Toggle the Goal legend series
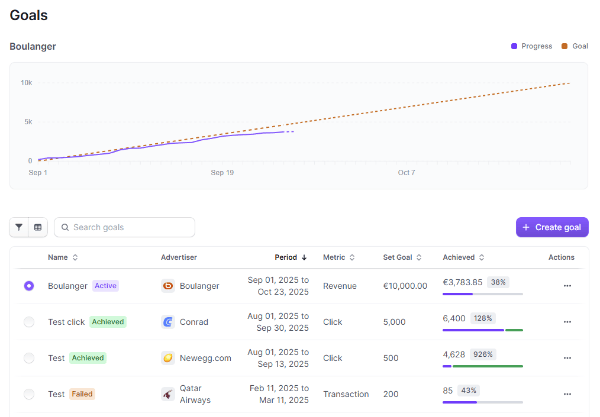 tap(574, 46)
